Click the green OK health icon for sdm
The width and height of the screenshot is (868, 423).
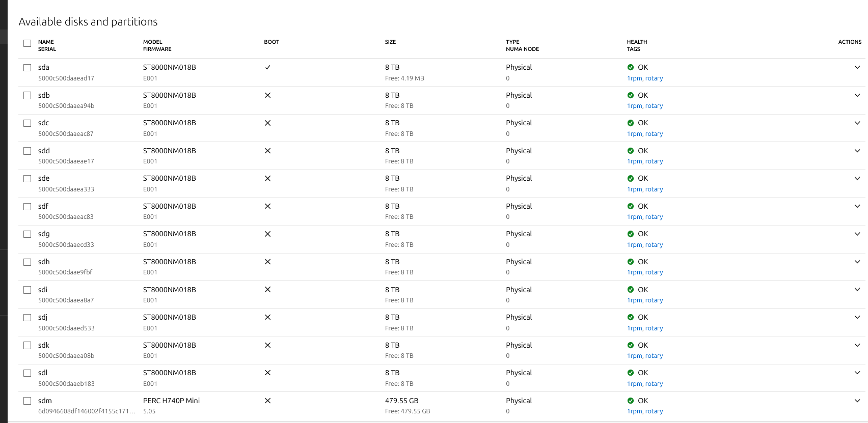click(631, 401)
